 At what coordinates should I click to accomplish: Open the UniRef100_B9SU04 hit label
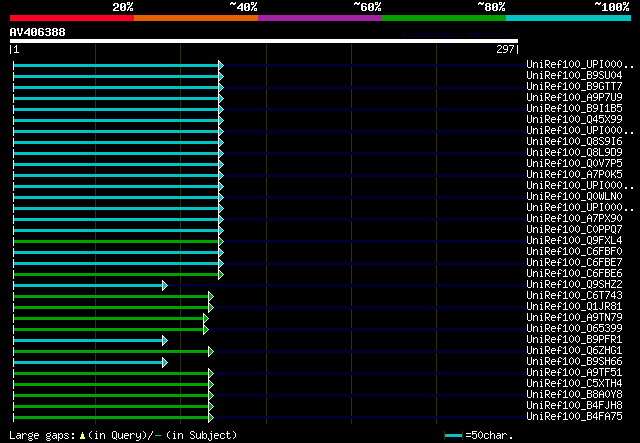tap(574, 75)
